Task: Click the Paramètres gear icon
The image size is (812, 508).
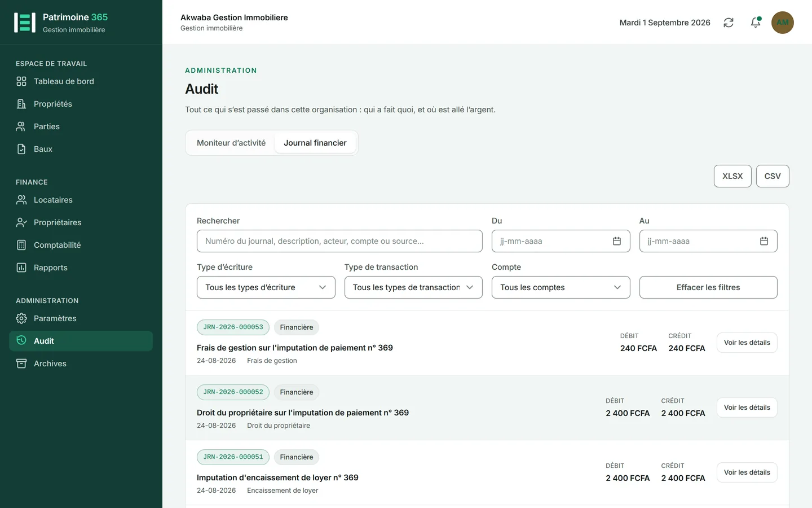Action: pos(21,318)
